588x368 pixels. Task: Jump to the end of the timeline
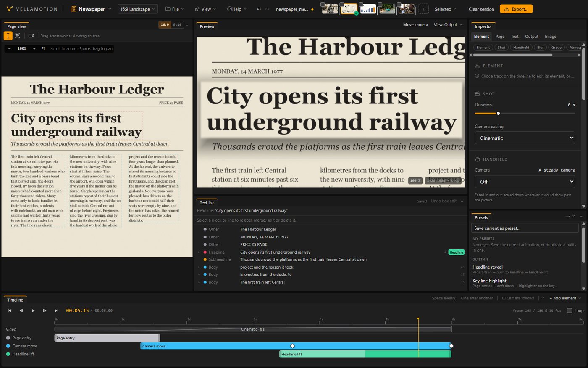coord(56,310)
